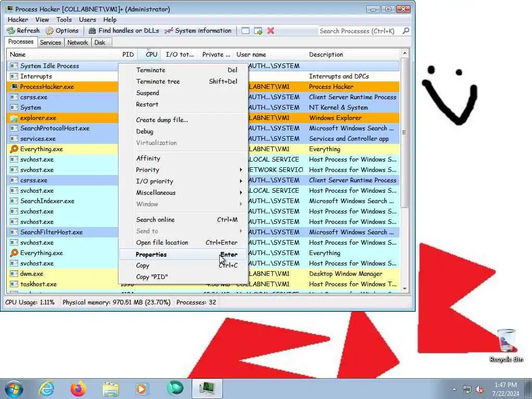Click the search magnifier icon
This screenshot has height=399, width=532.
(405, 31)
